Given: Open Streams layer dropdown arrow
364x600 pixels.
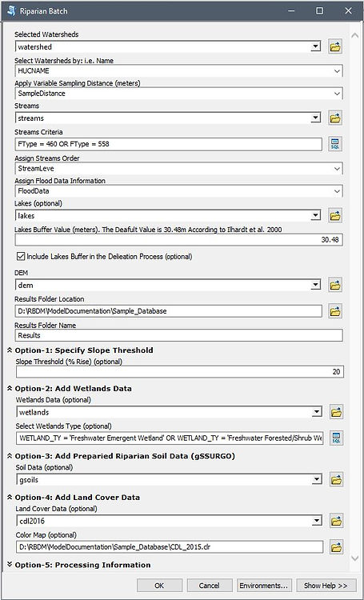Looking at the screenshot, I should [x=316, y=118].
